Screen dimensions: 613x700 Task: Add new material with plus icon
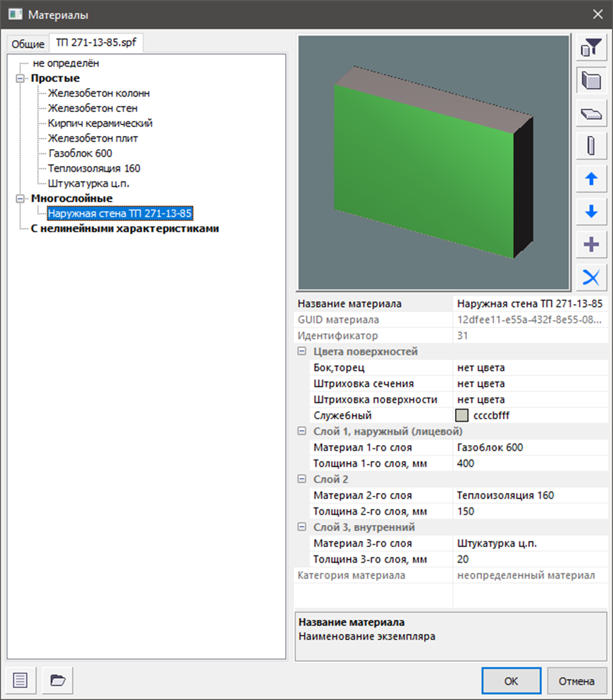(591, 244)
